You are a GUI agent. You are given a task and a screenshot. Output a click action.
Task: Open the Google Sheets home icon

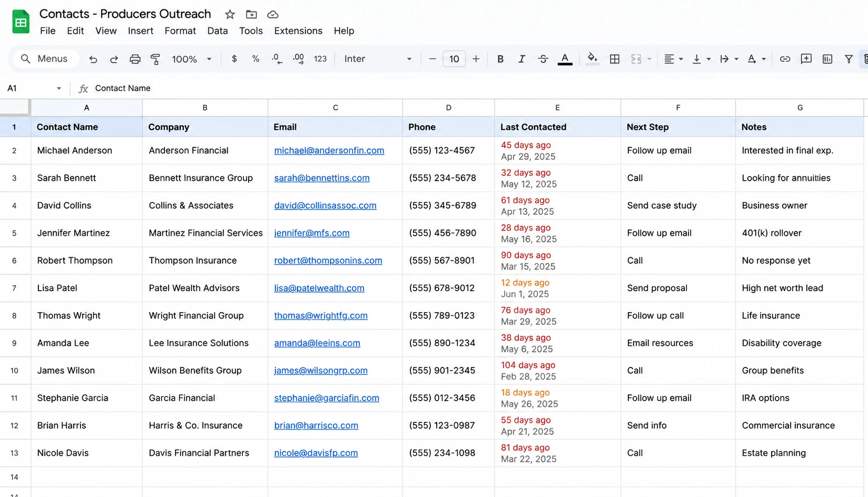pyautogui.click(x=21, y=22)
